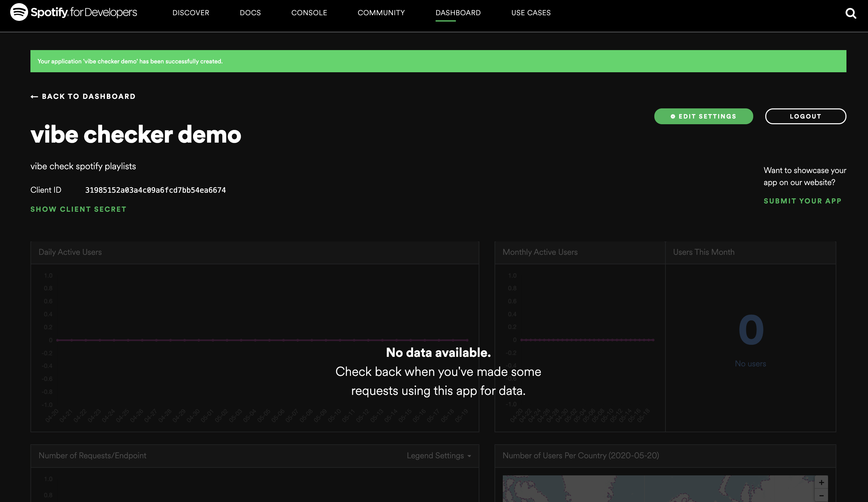The height and width of the screenshot is (502, 868).
Task: Open the Use Cases page
Action: click(530, 13)
